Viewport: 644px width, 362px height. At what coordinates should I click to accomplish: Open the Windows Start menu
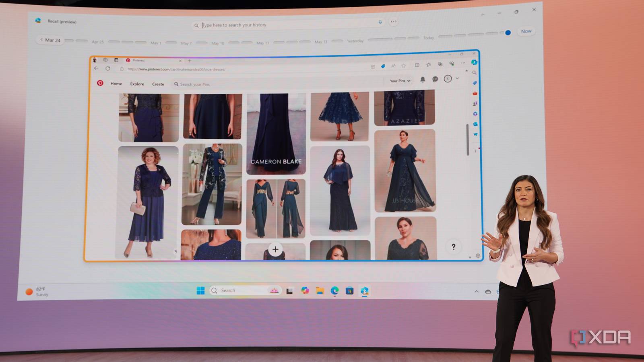(200, 290)
